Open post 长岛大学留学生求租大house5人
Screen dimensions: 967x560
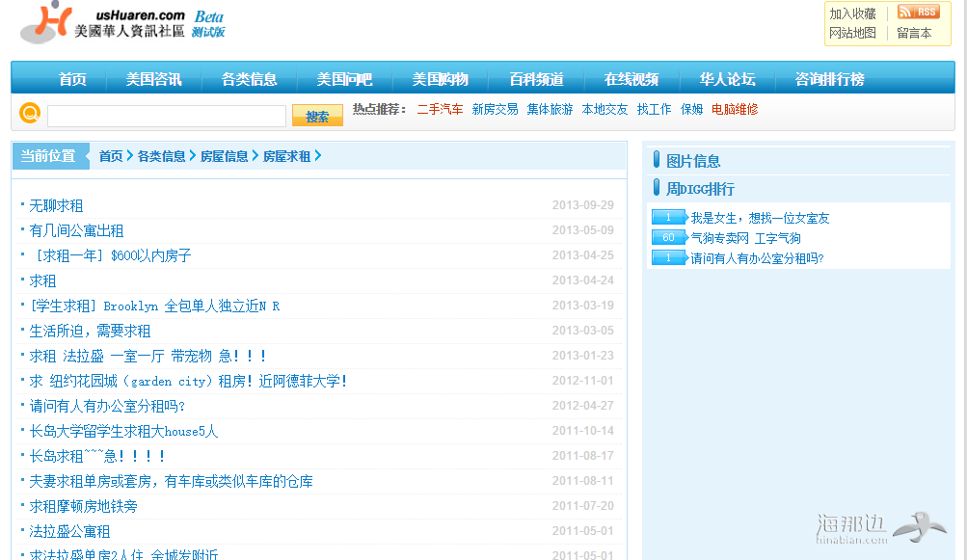pos(123,431)
